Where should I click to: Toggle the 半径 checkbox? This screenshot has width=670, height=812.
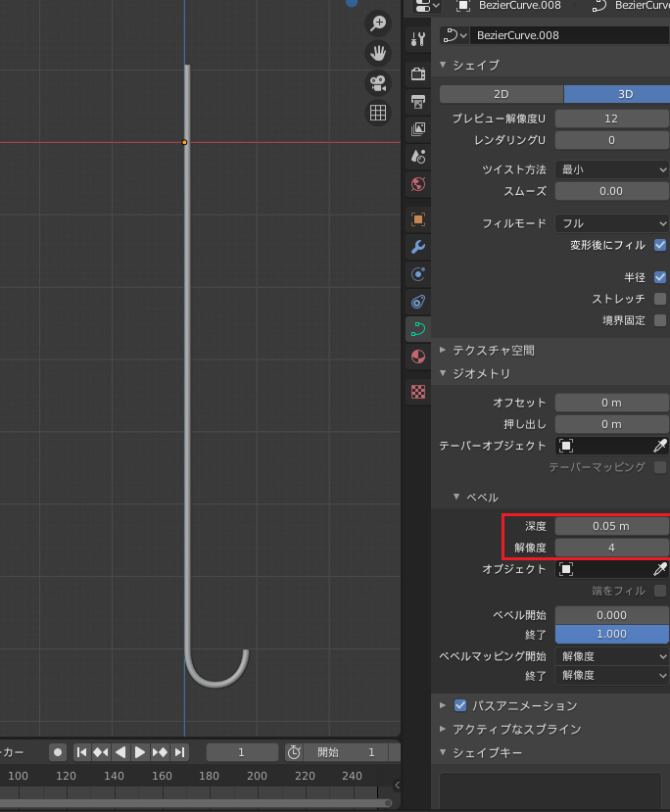[659, 277]
